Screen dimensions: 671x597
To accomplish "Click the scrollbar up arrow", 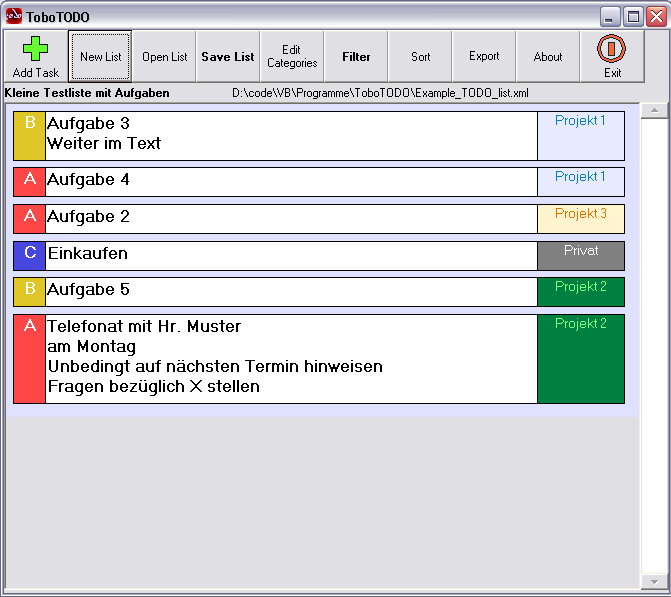I will pos(653,110).
